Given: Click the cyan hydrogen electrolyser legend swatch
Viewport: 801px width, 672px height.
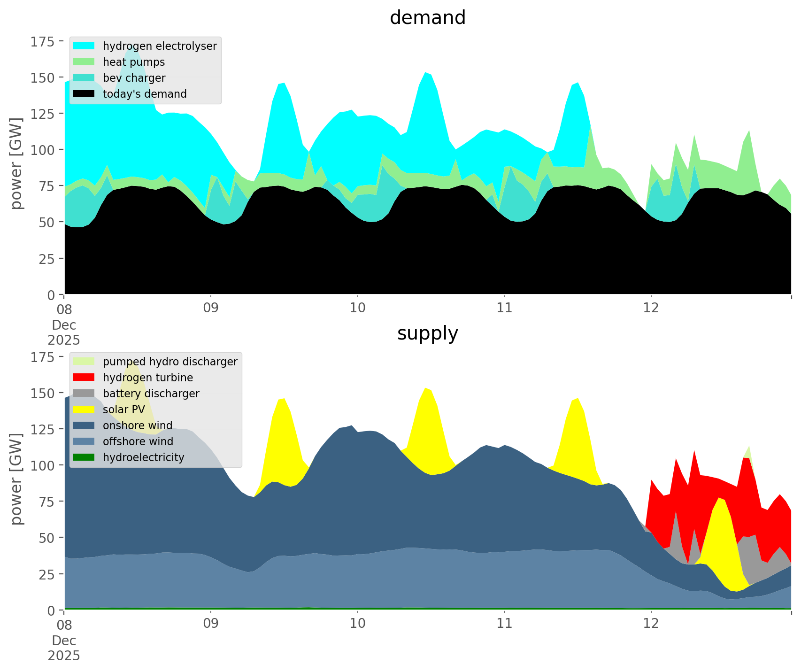Looking at the screenshot, I should click(84, 46).
